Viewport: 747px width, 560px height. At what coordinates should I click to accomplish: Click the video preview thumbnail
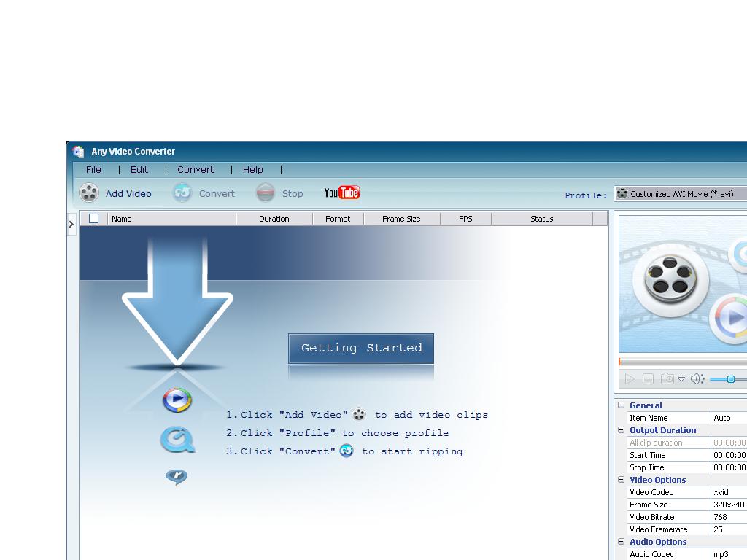click(683, 284)
